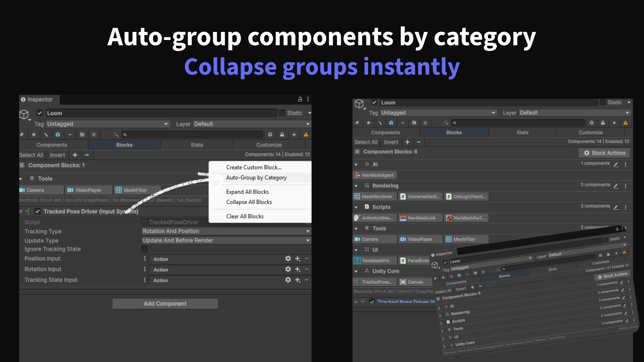Choose Auto-Group by Category menu entry
644x362 pixels.
256,177
